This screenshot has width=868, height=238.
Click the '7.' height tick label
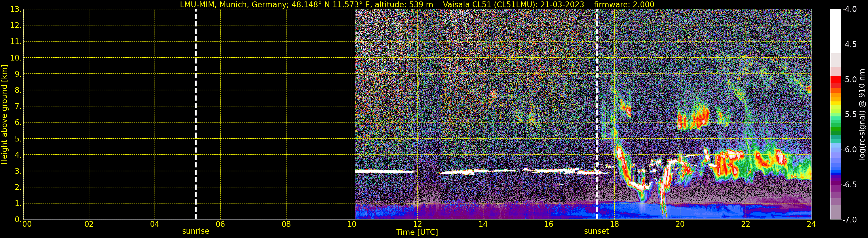coord(18,106)
